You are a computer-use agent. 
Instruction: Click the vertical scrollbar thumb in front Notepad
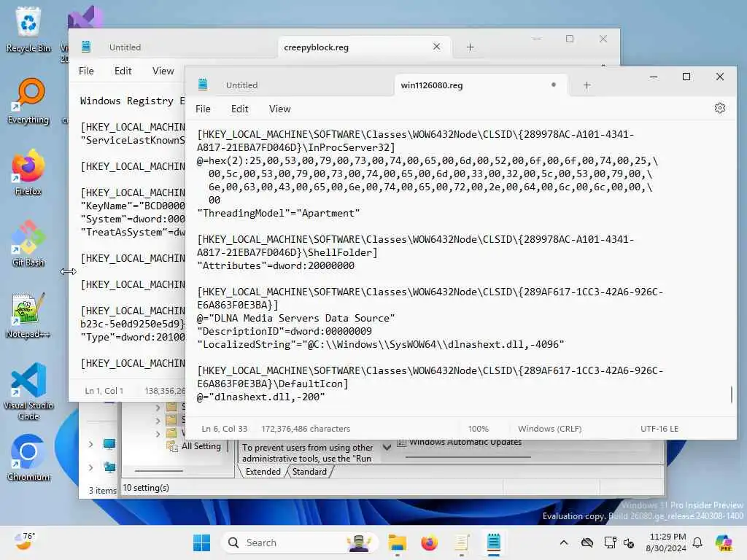[732, 394]
